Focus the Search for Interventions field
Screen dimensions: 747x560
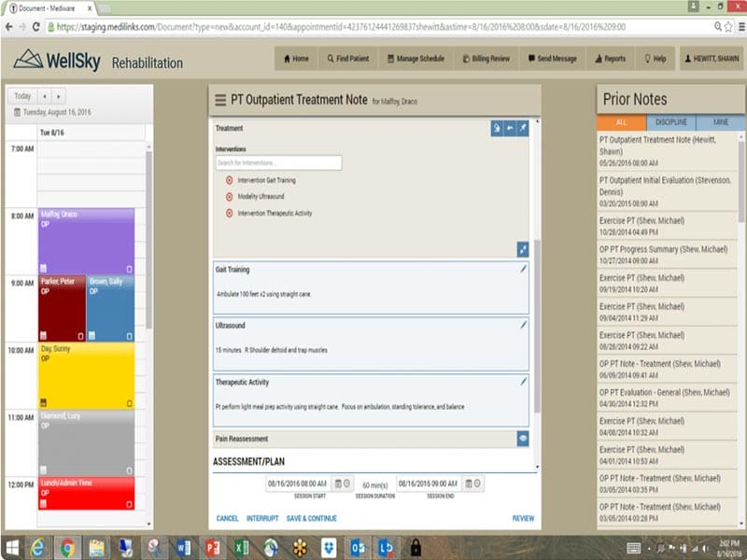tap(278, 162)
